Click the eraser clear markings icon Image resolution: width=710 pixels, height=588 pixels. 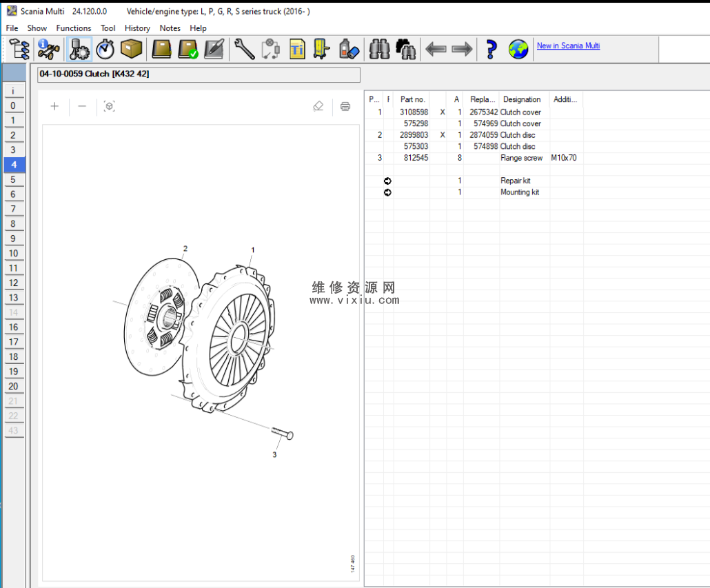coord(318,106)
